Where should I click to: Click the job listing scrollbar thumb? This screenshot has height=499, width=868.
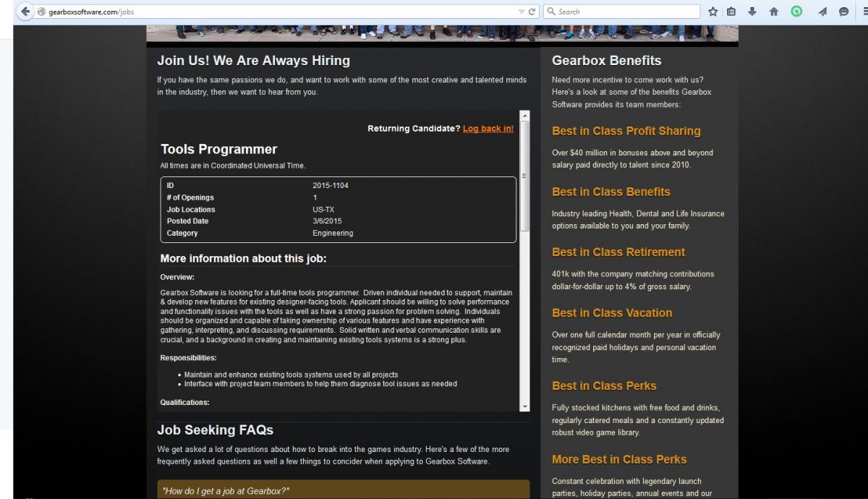[525, 176]
